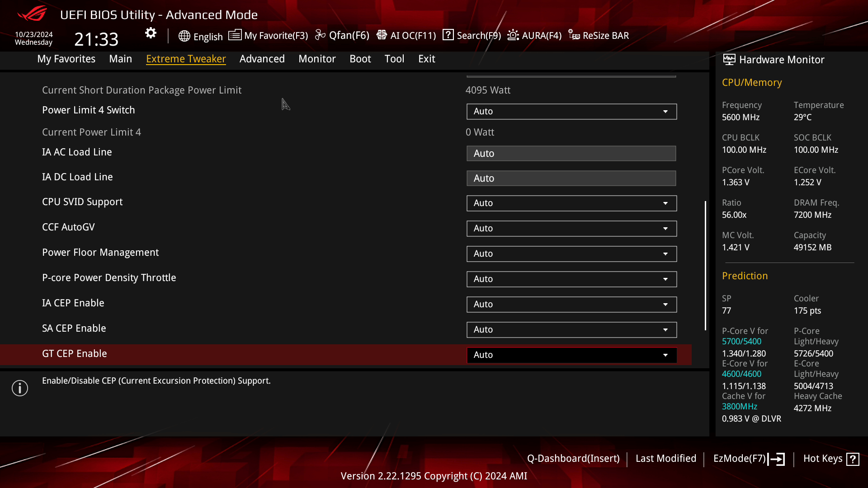Viewport: 868px width, 488px height.
Task: Open AURA lighting control panel
Action: (534, 35)
